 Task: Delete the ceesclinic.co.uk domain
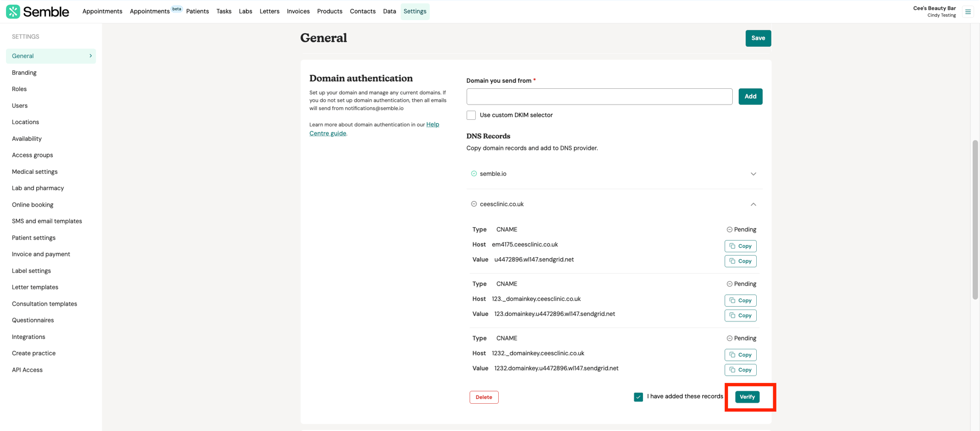pyautogui.click(x=484, y=397)
